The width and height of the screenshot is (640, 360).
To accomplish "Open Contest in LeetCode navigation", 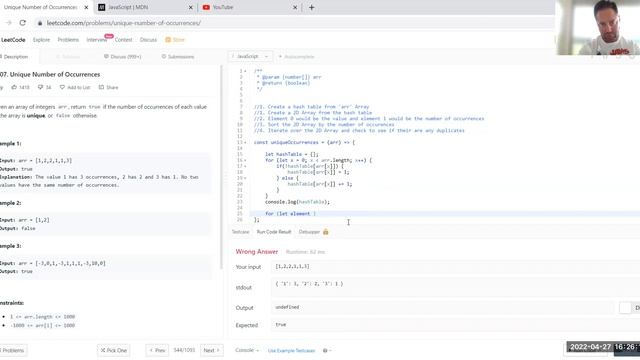I will (123, 40).
